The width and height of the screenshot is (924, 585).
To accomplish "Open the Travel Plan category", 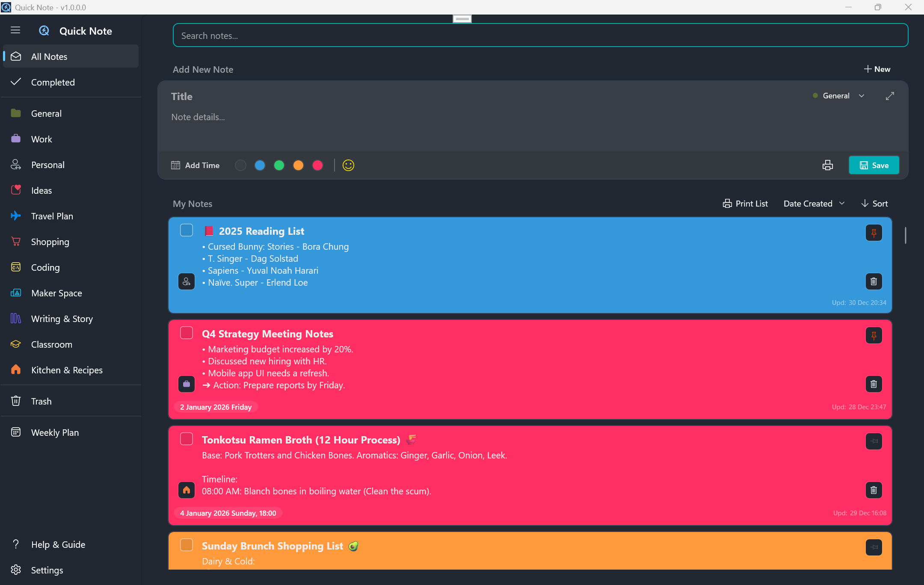I will (x=52, y=216).
